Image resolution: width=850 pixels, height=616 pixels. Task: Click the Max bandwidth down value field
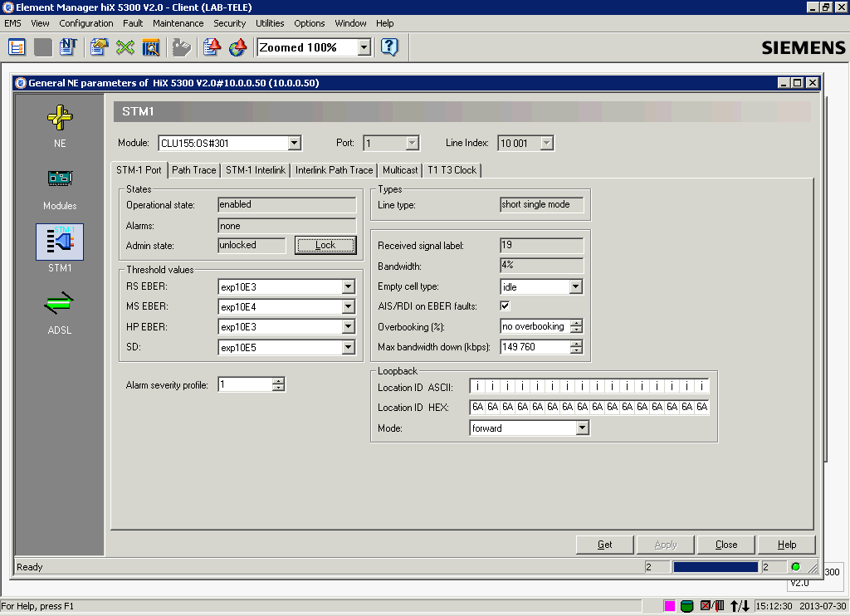(x=535, y=347)
